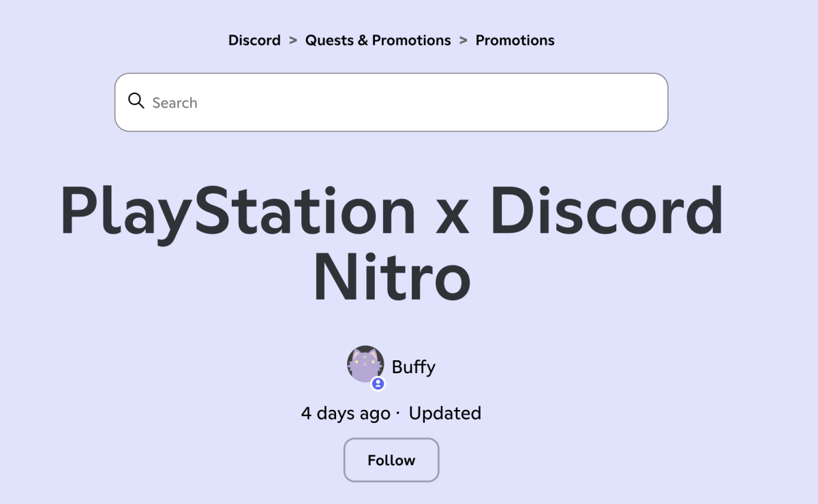Click the author name Buffy

pyautogui.click(x=412, y=366)
